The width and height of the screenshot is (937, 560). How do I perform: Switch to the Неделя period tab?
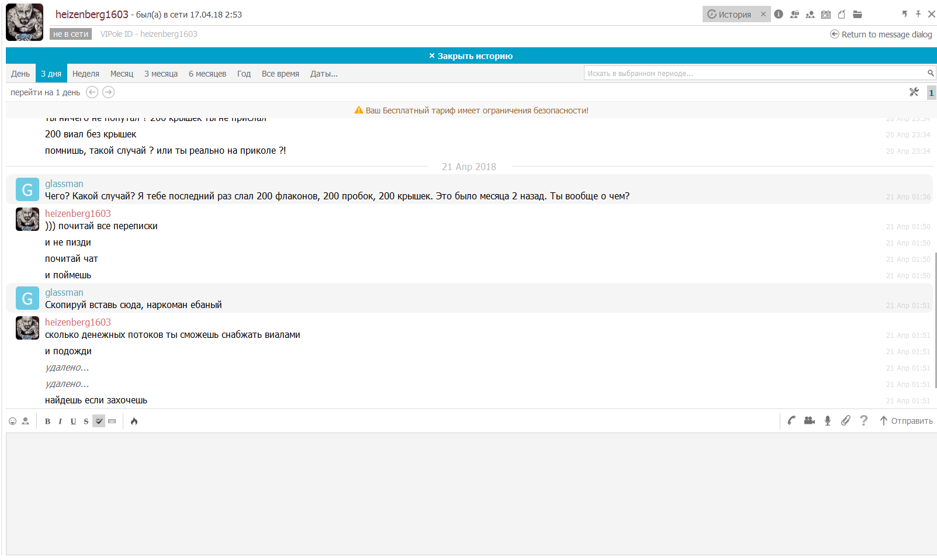pyautogui.click(x=86, y=74)
